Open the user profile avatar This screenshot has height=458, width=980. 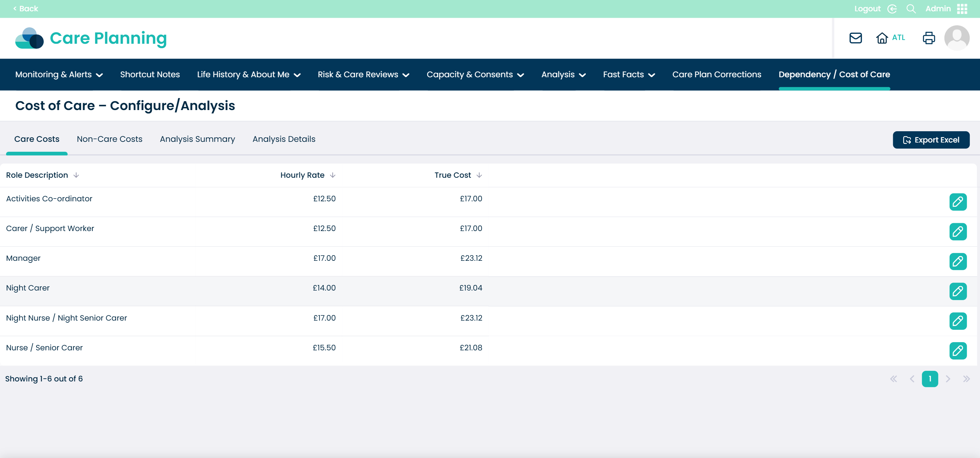pyautogui.click(x=956, y=38)
